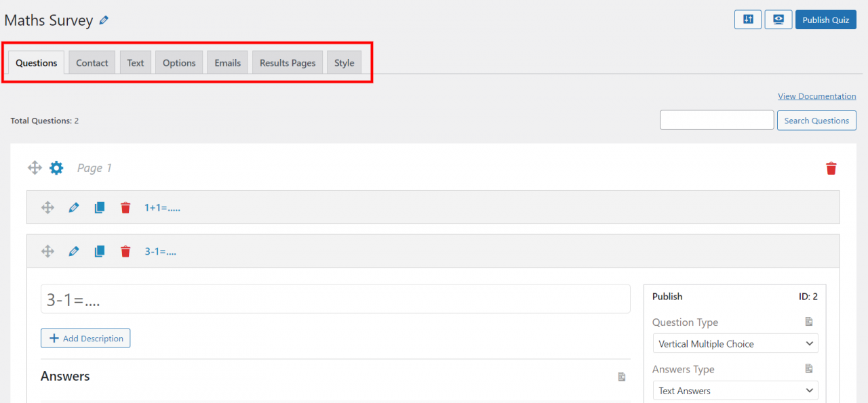Open the Question Type documentation icon
The width and height of the screenshot is (868, 403).
809,322
